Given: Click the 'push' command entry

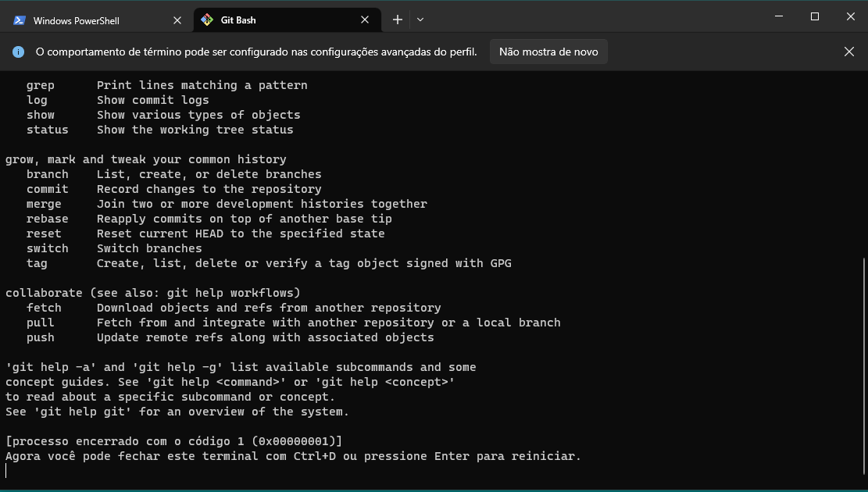Looking at the screenshot, I should (41, 337).
